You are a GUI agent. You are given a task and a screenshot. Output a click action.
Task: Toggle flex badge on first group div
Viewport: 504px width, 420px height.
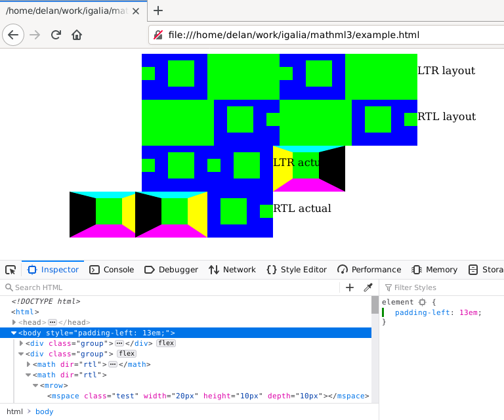pos(165,343)
